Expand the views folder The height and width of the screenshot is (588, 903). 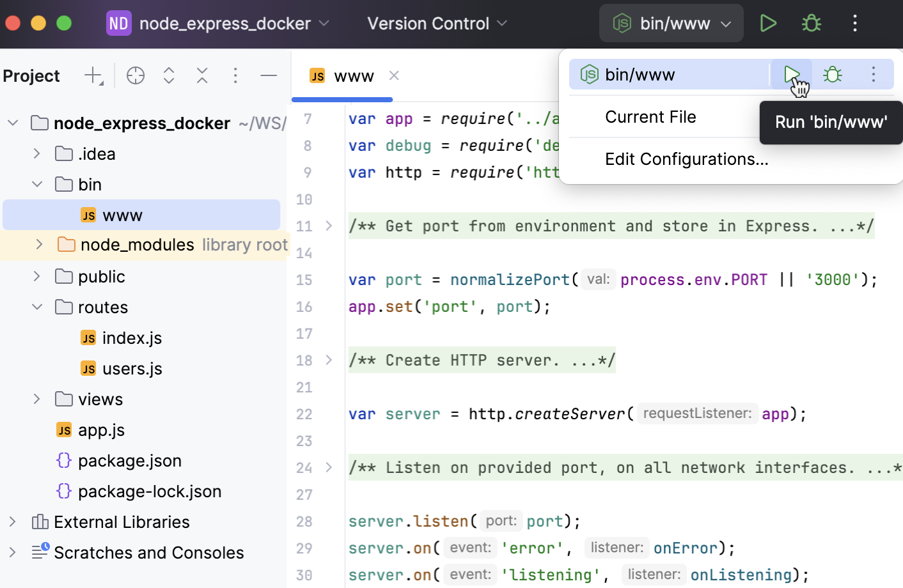(36, 399)
